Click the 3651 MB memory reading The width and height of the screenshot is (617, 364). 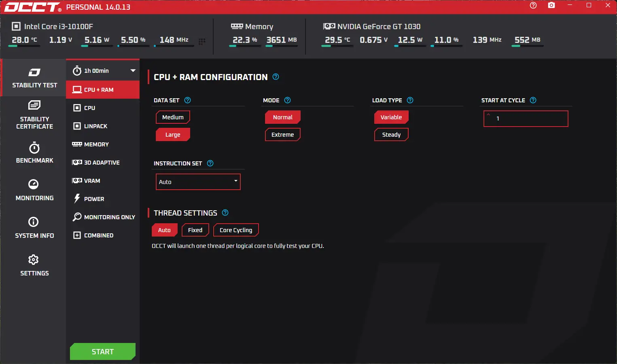282,40
